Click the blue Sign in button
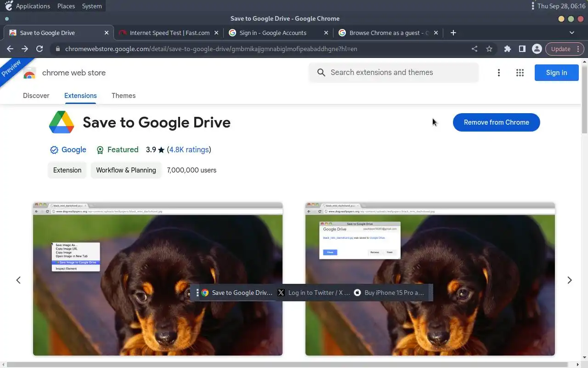Image resolution: width=588 pixels, height=368 pixels. coord(556,73)
